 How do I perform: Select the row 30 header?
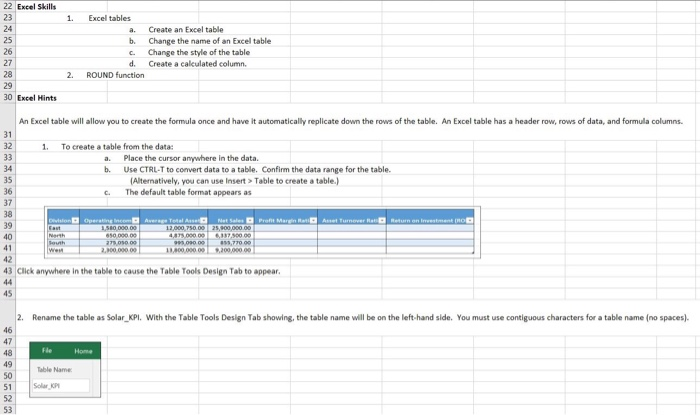[x=8, y=98]
